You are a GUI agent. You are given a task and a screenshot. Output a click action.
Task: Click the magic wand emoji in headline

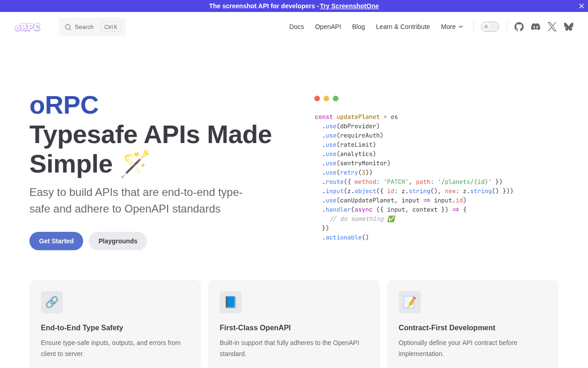tap(136, 164)
